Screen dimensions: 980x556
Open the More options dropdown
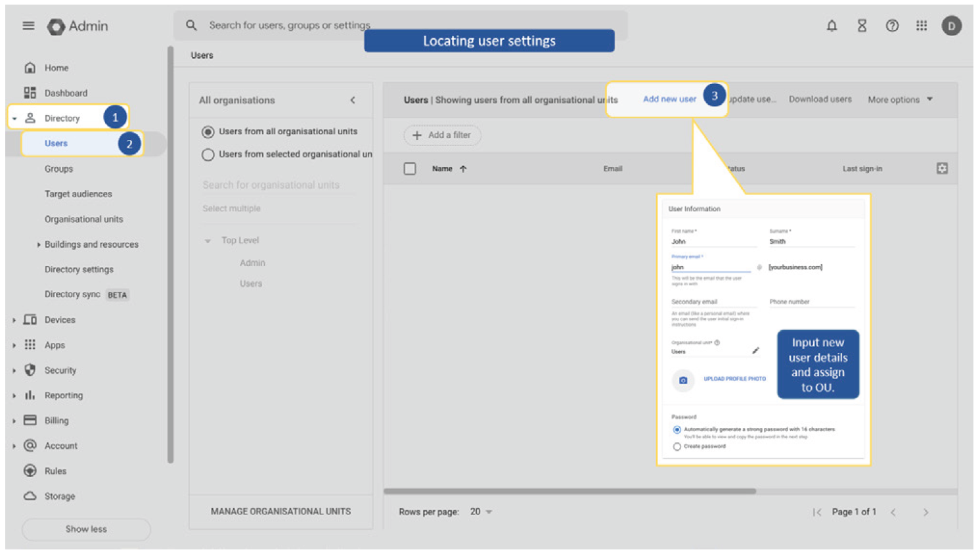pos(901,100)
